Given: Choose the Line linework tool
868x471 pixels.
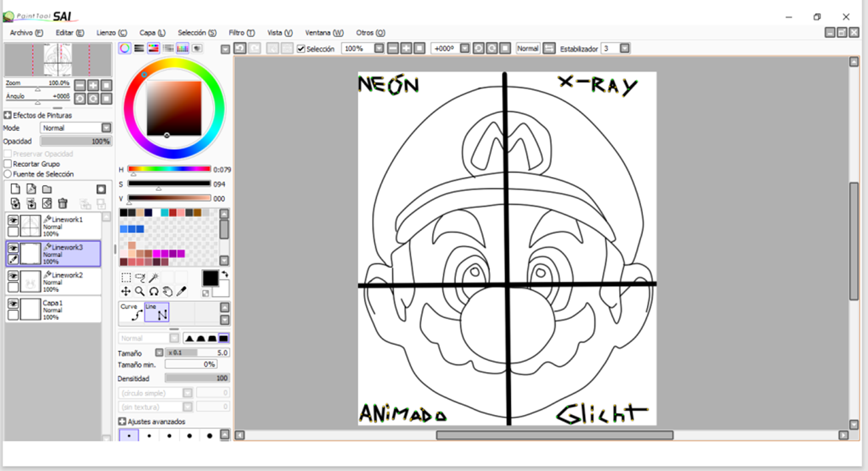Looking at the screenshot, I should coord(157,312).
